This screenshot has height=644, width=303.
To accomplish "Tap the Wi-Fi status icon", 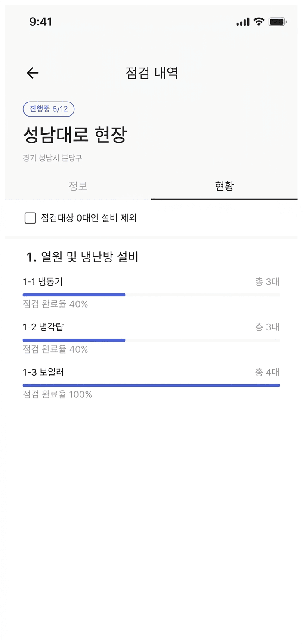I will 259,22.
